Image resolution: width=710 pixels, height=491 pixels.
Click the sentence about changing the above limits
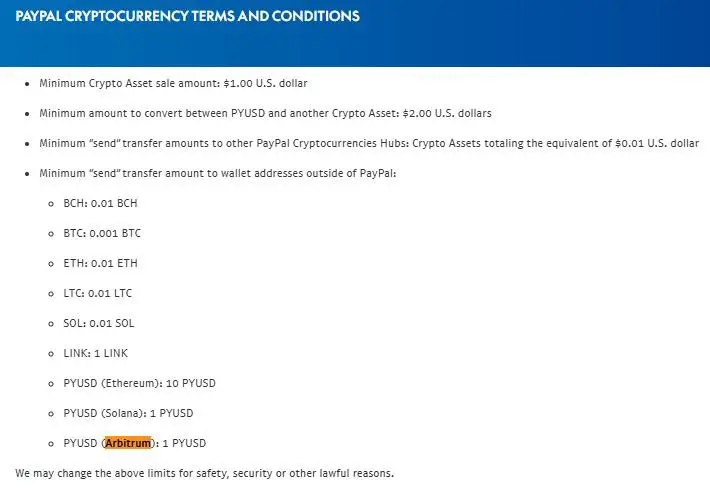click(x=205, y=473)
